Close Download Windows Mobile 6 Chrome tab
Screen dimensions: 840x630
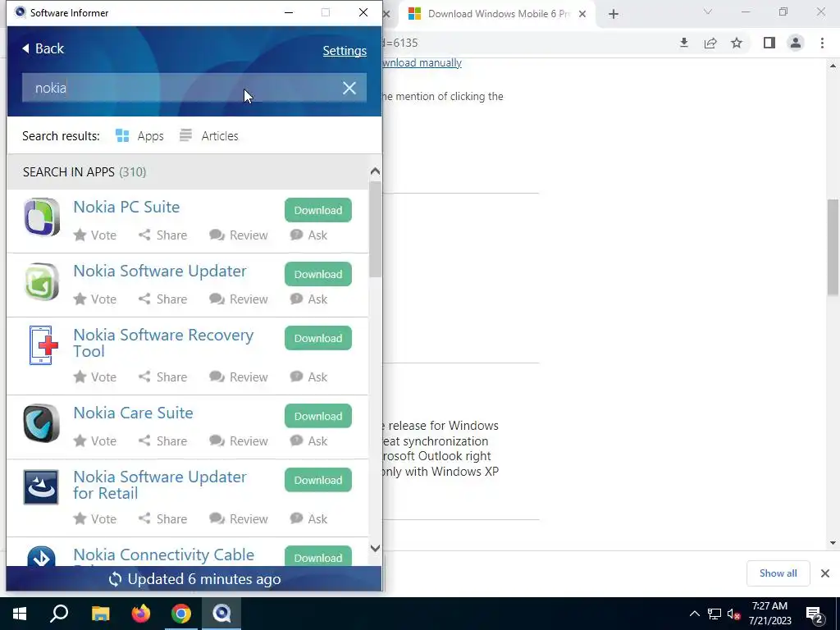coord(582,14)
